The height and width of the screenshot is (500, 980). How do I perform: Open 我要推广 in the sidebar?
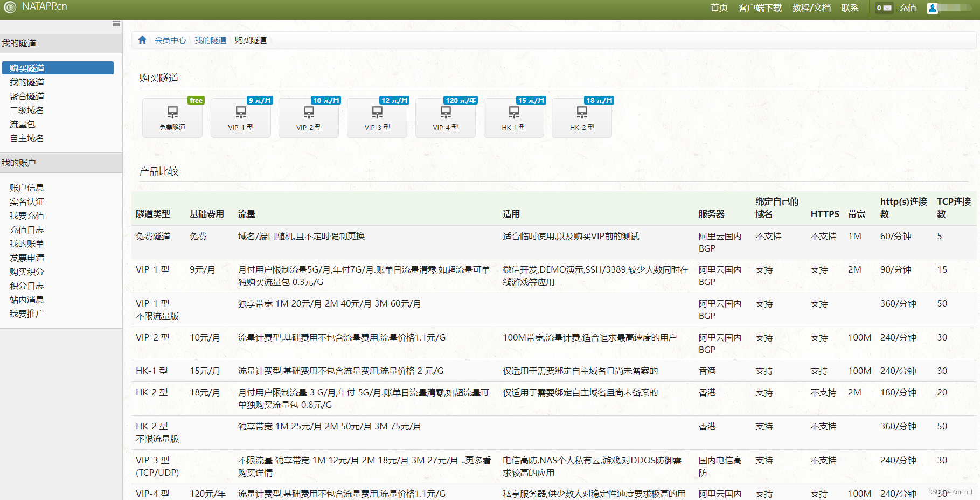tap(27, 314)
